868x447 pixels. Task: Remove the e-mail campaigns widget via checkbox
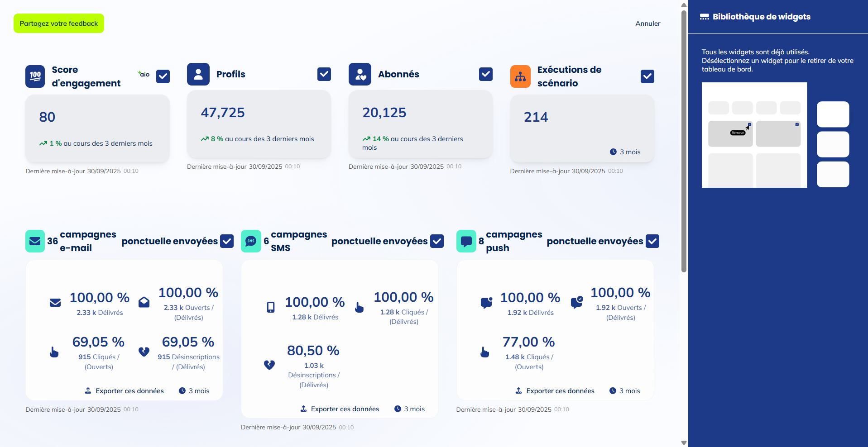[227, 241]
